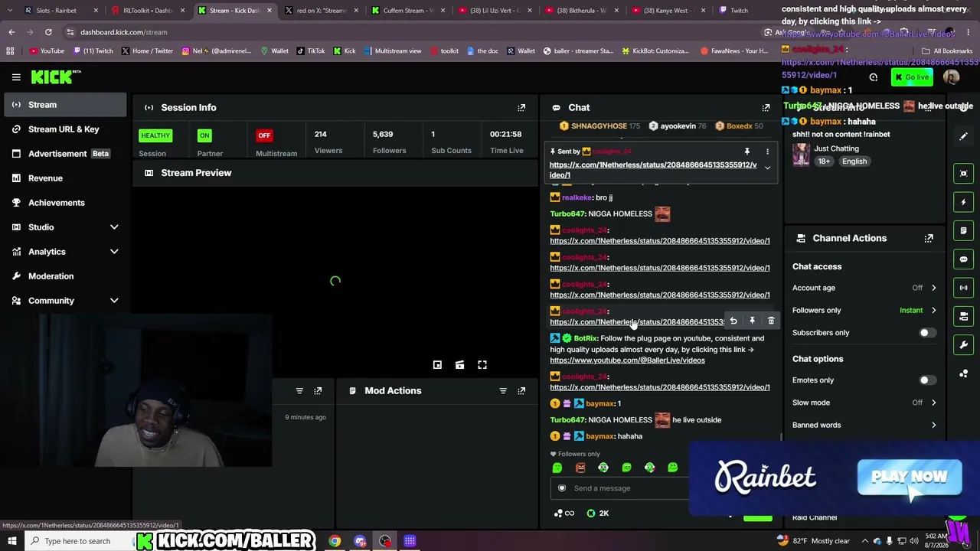
Task: Toggle the Emotes only switch
Action: [926, 380]
